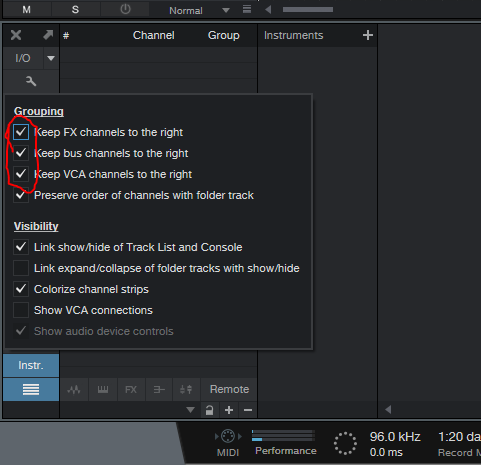Viewport: 481px width, 465px height.
Task: Remove a scene with minus button
Action: (x=248, y=410)
